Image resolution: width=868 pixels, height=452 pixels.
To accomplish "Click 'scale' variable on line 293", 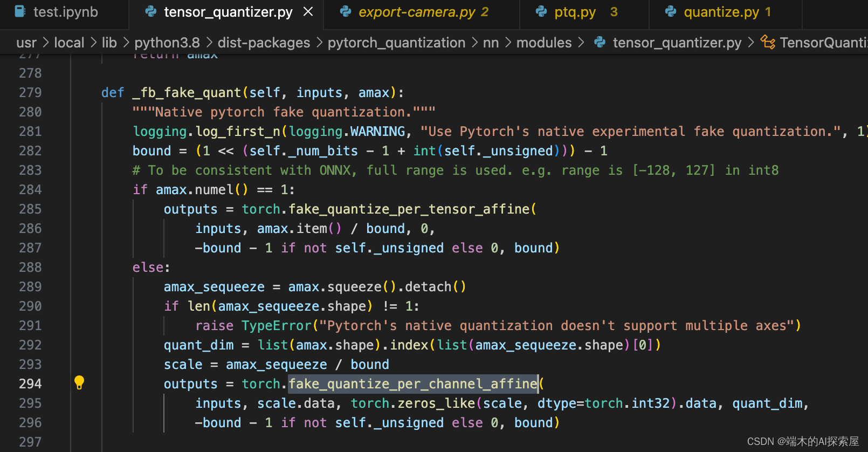I will pyautogui.click(x=183, y=365).
